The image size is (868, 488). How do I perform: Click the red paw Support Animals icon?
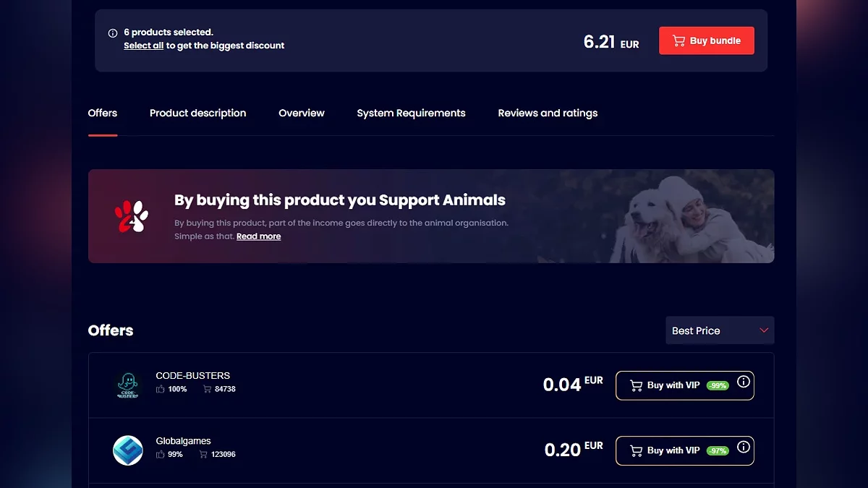pos(131,216)
